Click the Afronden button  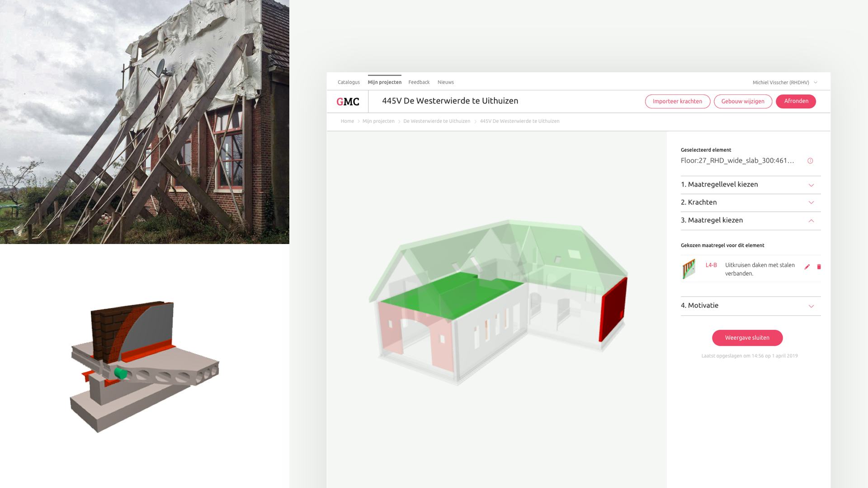coord(796,102)
